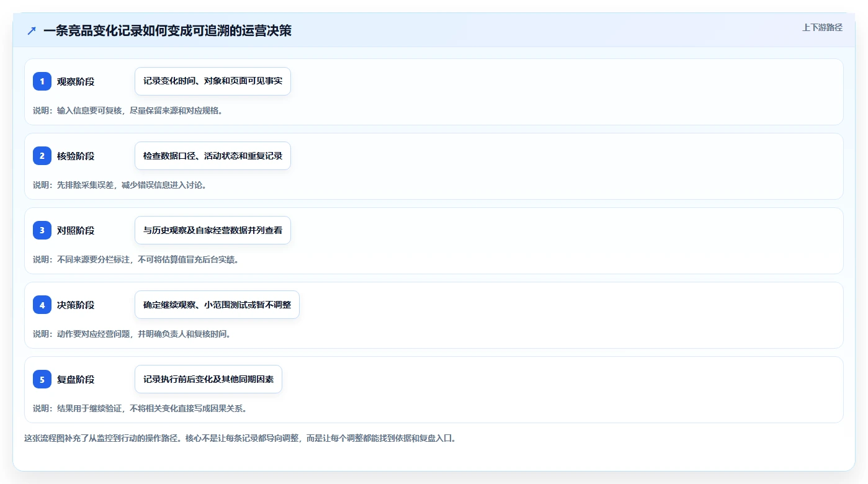The image size is (868, 484).
Task: Click the title 一条竞品变化记录如何变成可追溯的运营决策
Action: click(168, 31)
